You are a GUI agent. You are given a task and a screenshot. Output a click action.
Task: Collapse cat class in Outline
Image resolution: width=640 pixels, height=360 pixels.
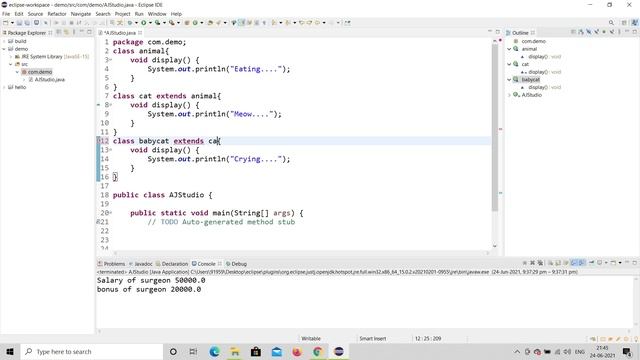[x=509, y=64]
